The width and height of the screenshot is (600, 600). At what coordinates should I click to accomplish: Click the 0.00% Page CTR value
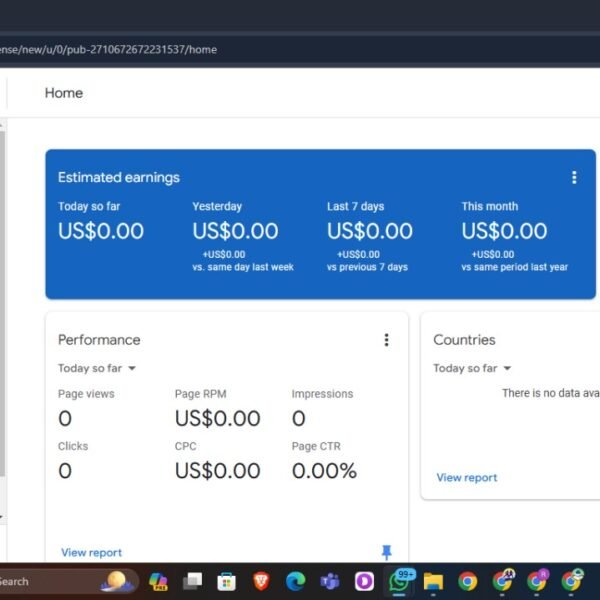pyautogui.click(x=324, y=471)
